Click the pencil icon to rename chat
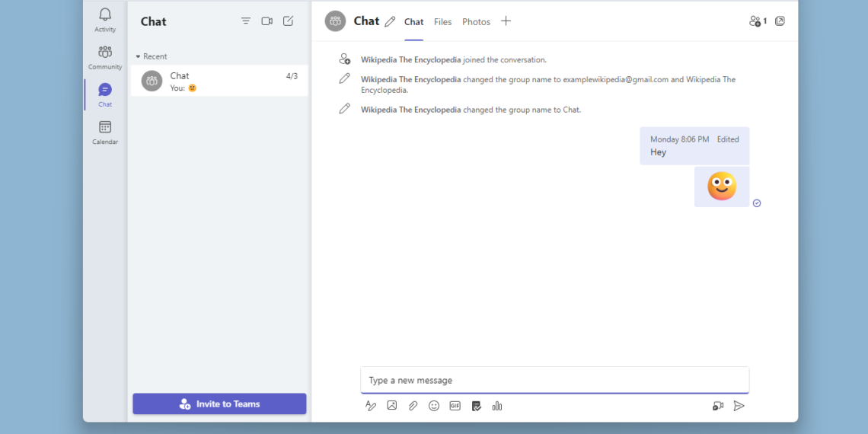Image resolution: width=868 pixels, height=434 pixels. [390, 21]
